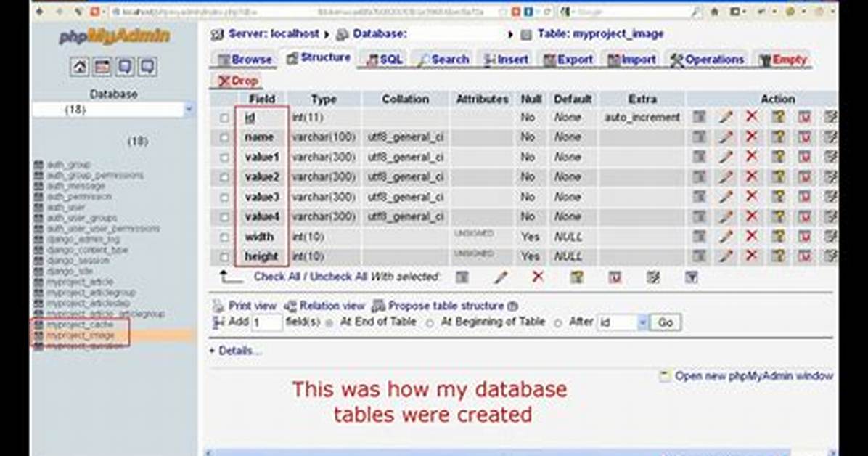Click the pencil Change icon in width row
Image resolution: width=868 pixels, height=456 pixels.
point(726,237)
